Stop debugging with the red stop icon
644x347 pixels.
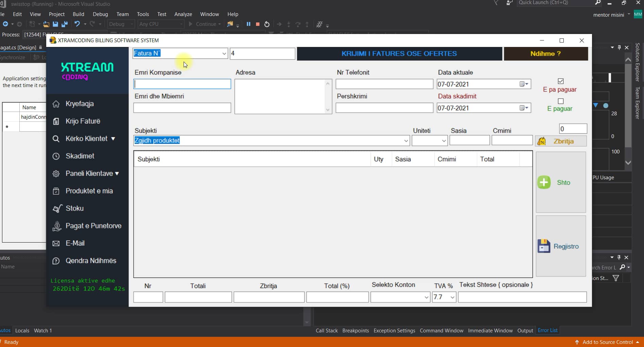258,24
